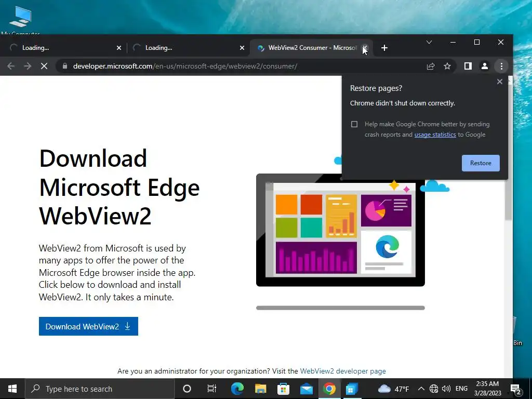The height and width of the screenshot is (399, 532).
Task: Open the tab search dropdown arrow
Action: [x=429, y=42]
